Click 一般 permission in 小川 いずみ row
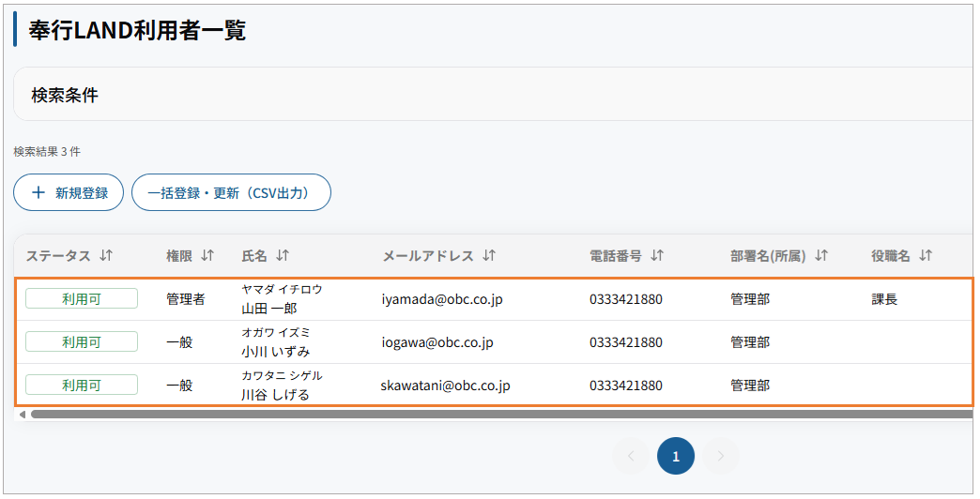This screenshot has width=980, height=499. [x=179, y=342]
